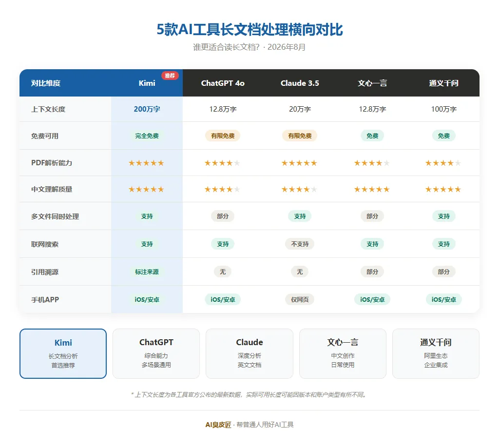Click the subtitle 谁更适合读长文档?

[x=226, y=47]
